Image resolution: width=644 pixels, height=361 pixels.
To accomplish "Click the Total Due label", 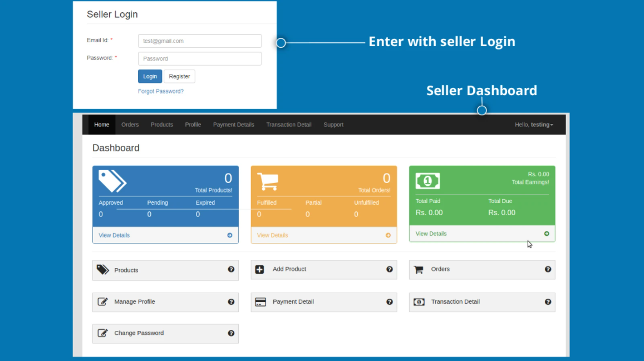I will pos(500,201).
